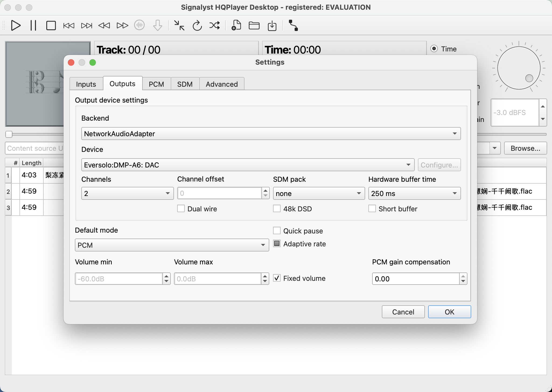Toggle the Quick pause checkbox
Image resolution: width=552 pixels, height=392 pixels.
tap(277, 231)
